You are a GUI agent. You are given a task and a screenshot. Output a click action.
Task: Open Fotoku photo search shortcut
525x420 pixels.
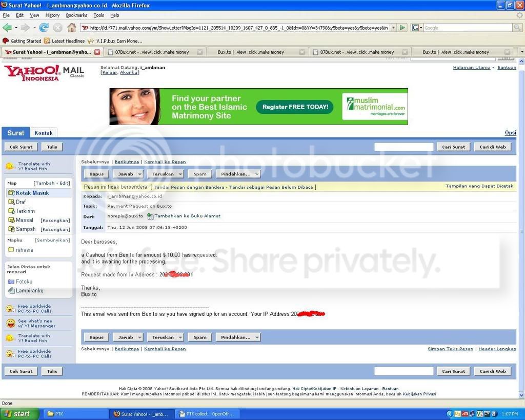(x=24, y=282)
